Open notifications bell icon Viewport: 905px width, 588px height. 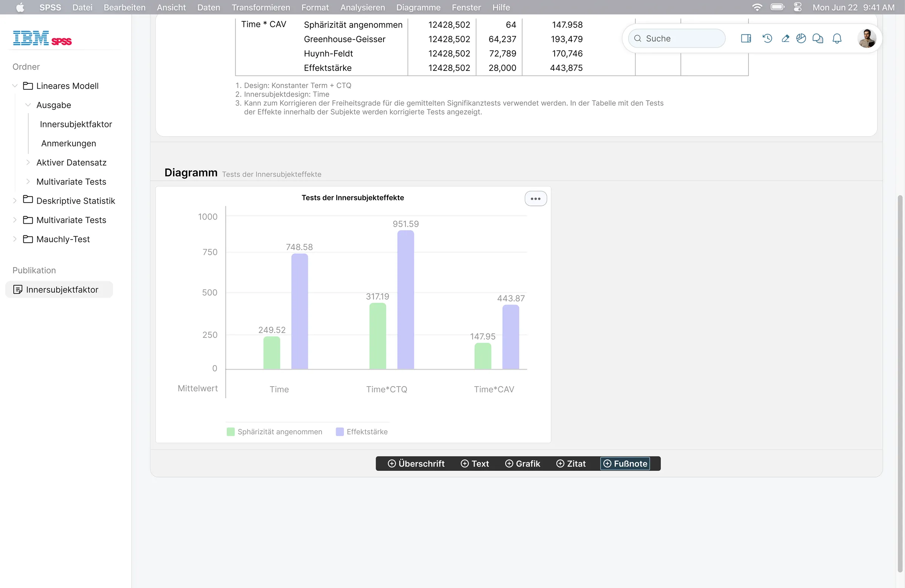pyautogui.click(x=836, y=38)
